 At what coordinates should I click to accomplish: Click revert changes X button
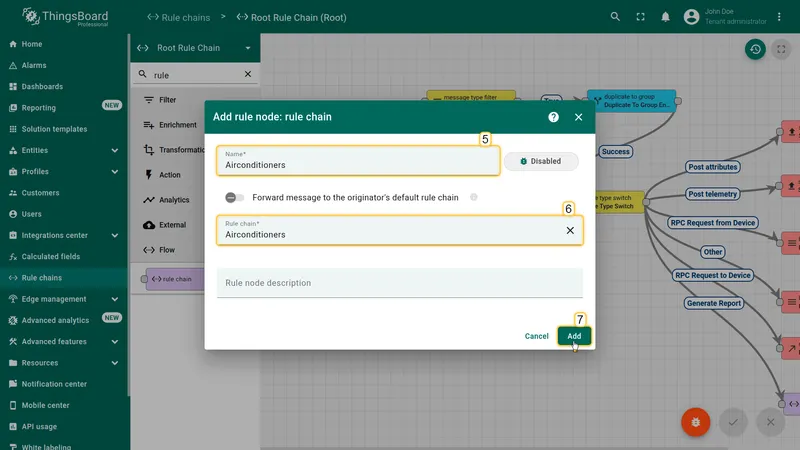click(770, 422)
